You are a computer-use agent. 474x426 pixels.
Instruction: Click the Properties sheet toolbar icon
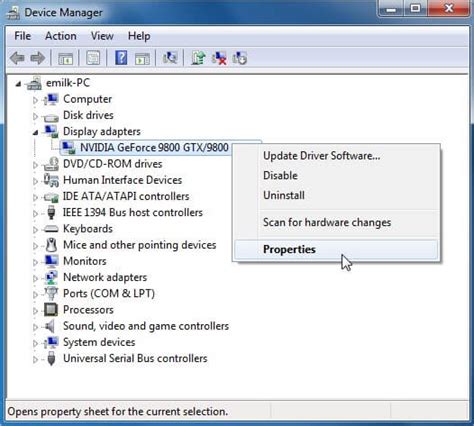point(93,58)
